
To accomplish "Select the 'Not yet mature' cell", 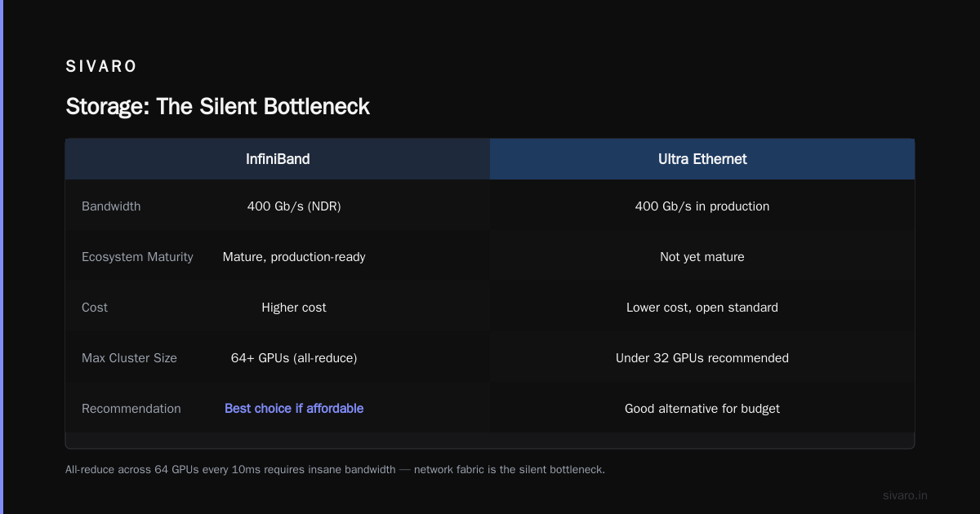I will coord(702,257).
